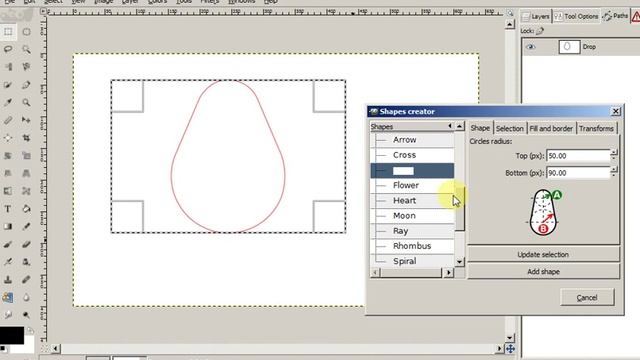Switch to the Layers tab
This screenshot has width=640, height=360.
[536, 16]
